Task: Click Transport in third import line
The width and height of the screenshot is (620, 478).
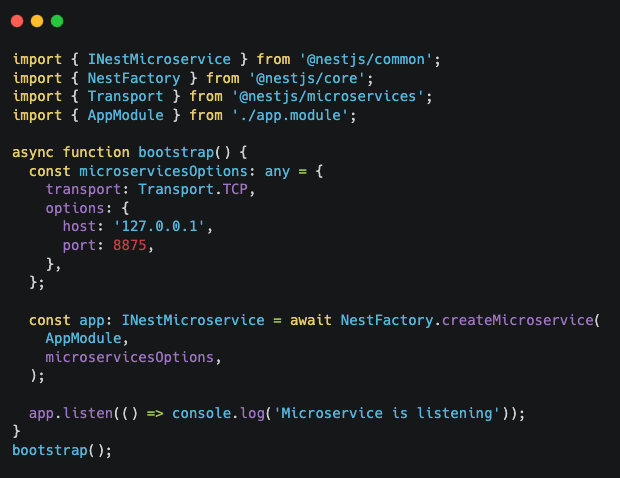Action: 125,96
